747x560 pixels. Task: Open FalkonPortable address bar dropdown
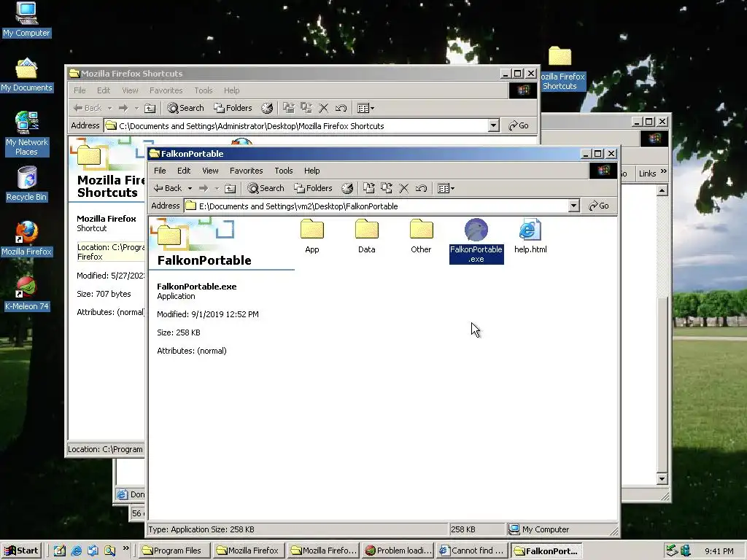pos(573,206)
